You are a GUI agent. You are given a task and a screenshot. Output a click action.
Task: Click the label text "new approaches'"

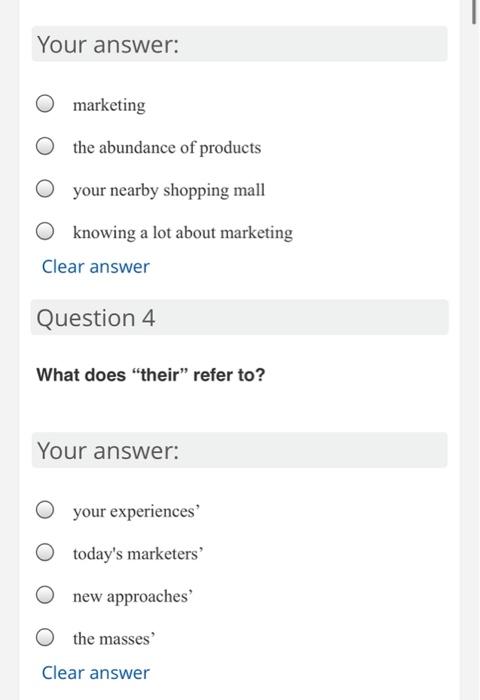point(133,597)
